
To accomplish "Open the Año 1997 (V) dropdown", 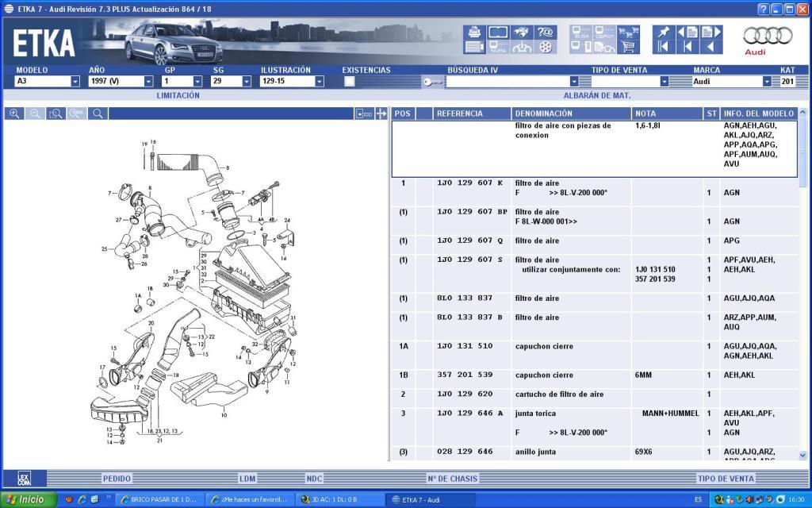I will [148, 82].
